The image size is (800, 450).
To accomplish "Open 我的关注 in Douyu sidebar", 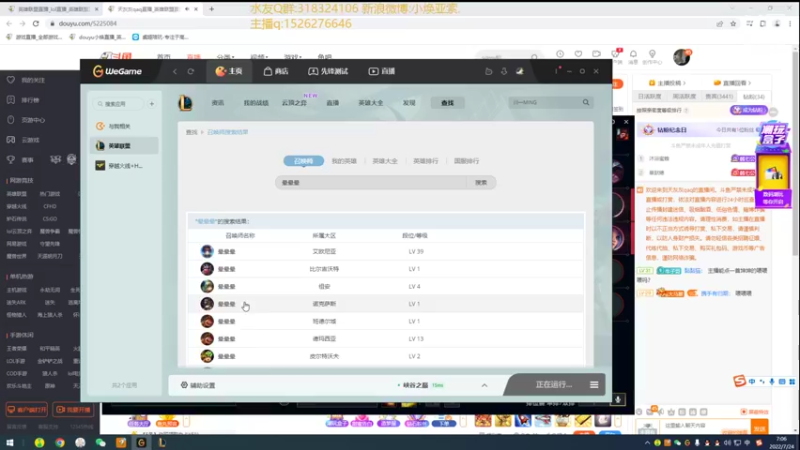I will 27,80.
